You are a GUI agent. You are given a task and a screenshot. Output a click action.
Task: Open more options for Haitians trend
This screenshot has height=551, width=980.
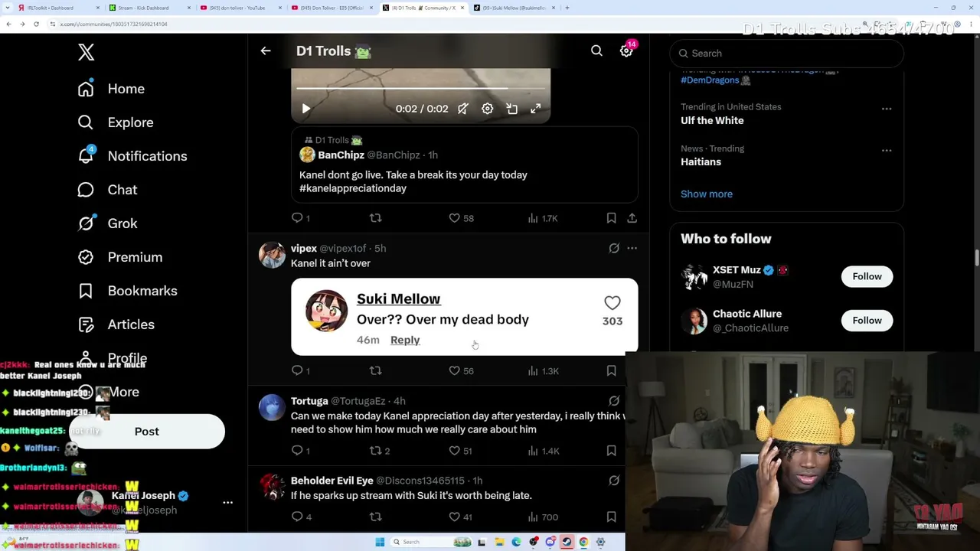coord(887,150)
